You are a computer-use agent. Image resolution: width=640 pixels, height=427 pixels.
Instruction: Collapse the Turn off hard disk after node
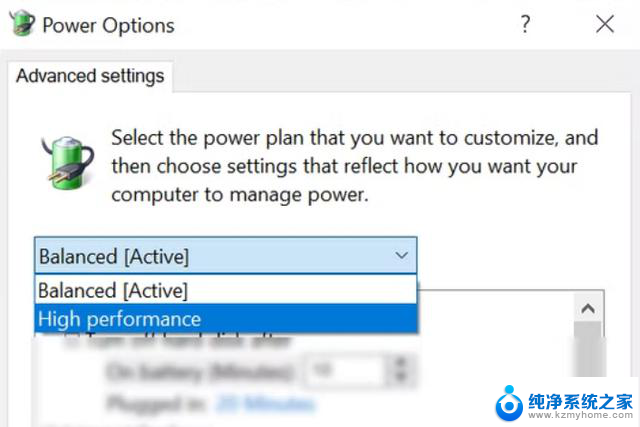(72, 340)
